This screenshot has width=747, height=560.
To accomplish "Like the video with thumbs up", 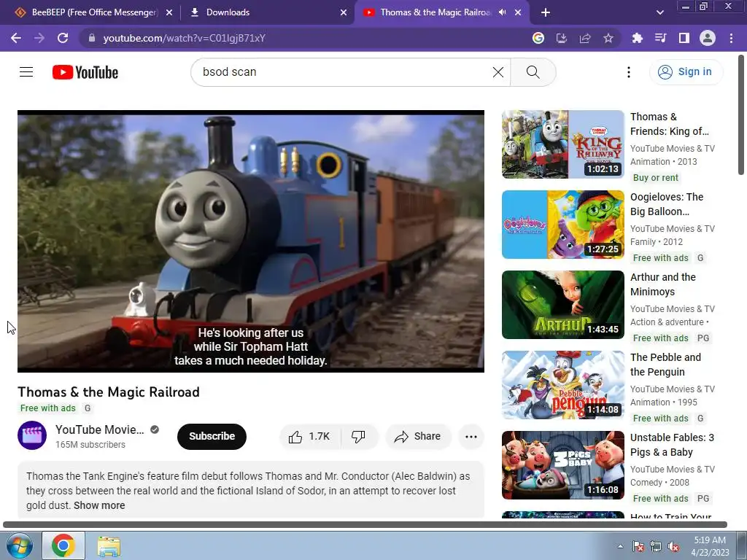I will point(309,436).
